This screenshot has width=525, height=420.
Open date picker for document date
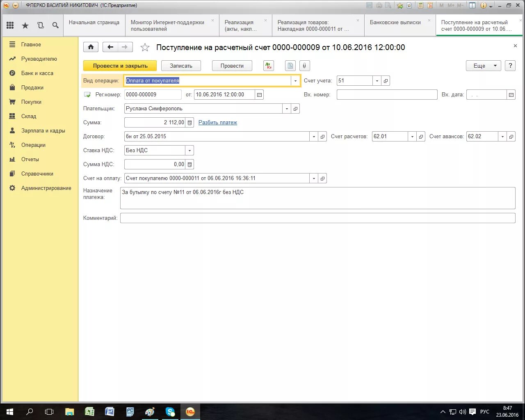point(259,95)
